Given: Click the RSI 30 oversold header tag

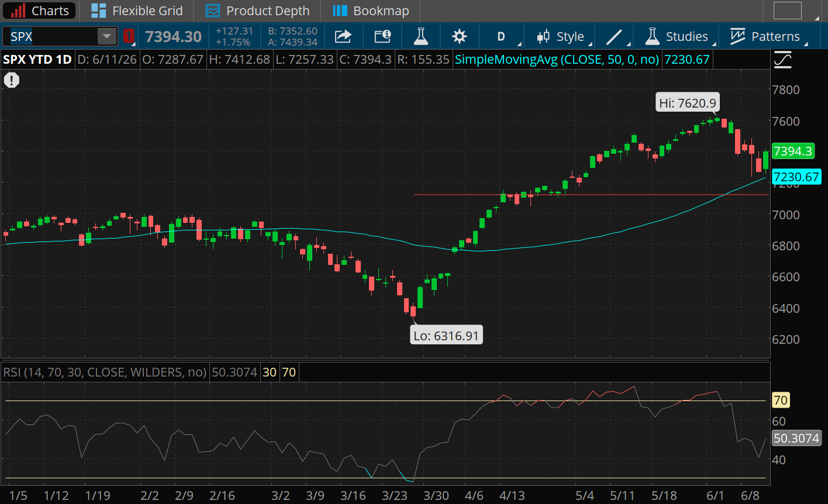Looking at the screenshot, I should pos(269,372).
